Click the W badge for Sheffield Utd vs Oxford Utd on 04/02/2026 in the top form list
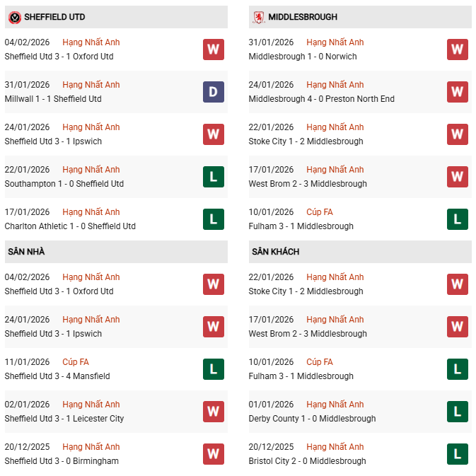The width and height of the screenshot is (476, 476). 214,50
